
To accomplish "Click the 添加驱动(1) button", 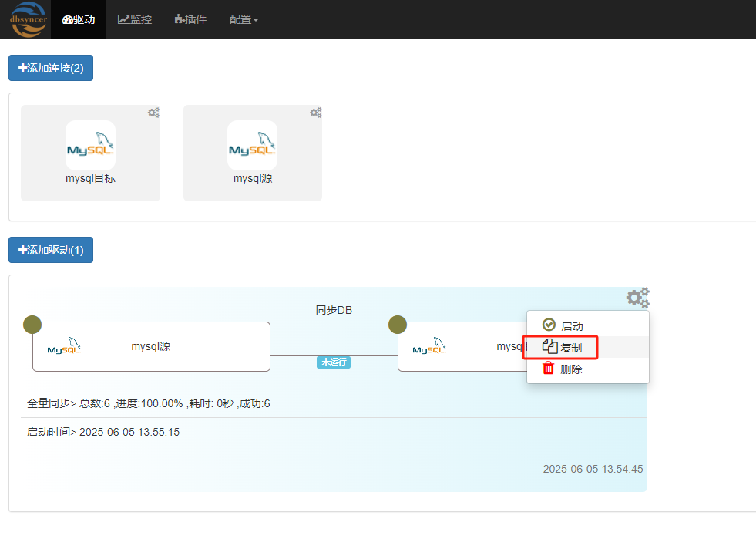I will point(51,250).
